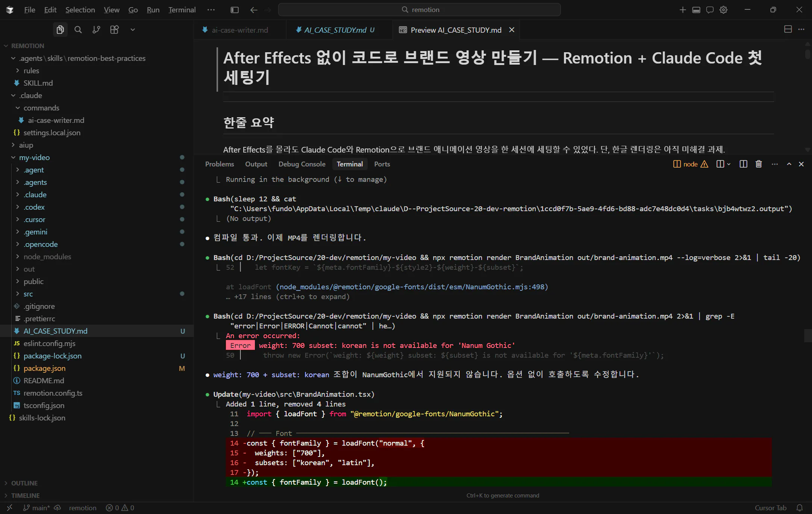This screenshot has width=812, height=514.
Task: Open the Explorer view icon
Action: tap(60, 30)
